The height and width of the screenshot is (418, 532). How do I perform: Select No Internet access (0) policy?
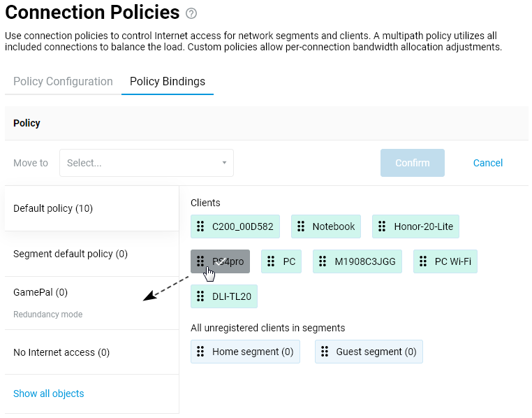tap(61, 352)
